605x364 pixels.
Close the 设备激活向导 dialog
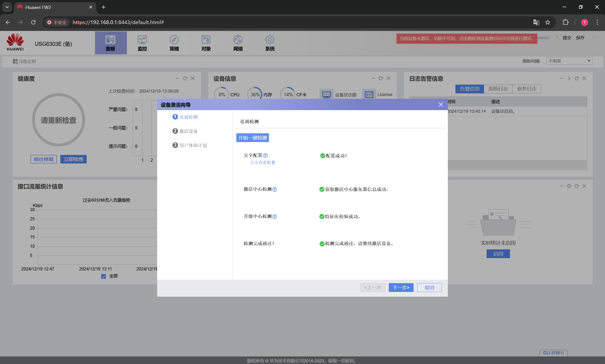point(441,105)
